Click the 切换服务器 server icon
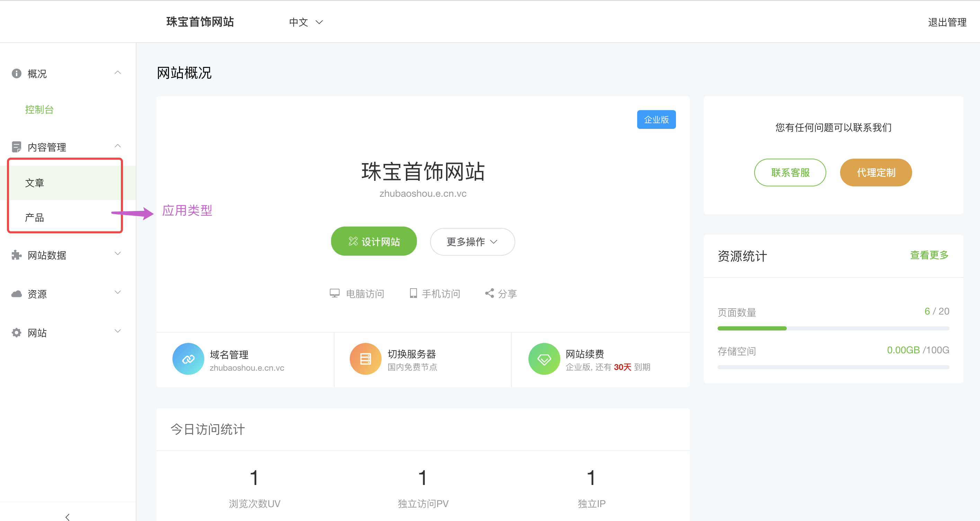Image resolution: width=980 pixels, height=521 pixels. coord(366,359)
